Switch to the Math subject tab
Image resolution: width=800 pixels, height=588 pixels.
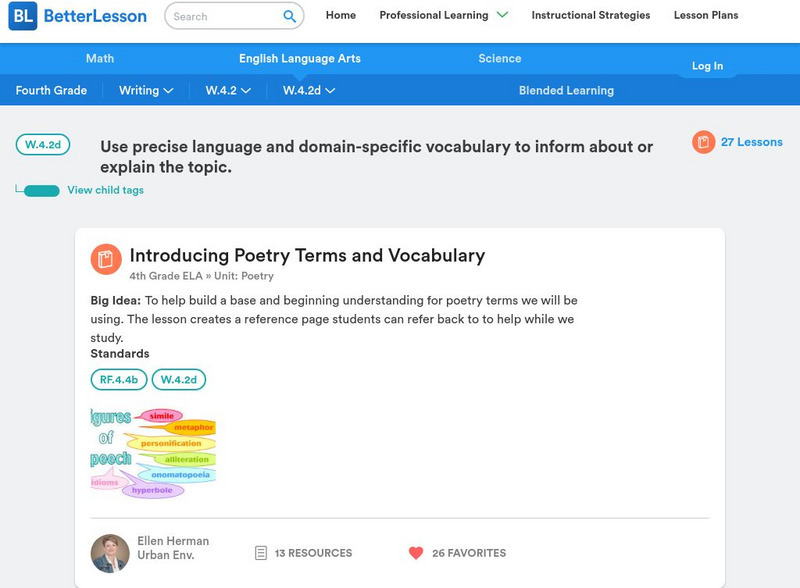[100, 58]
